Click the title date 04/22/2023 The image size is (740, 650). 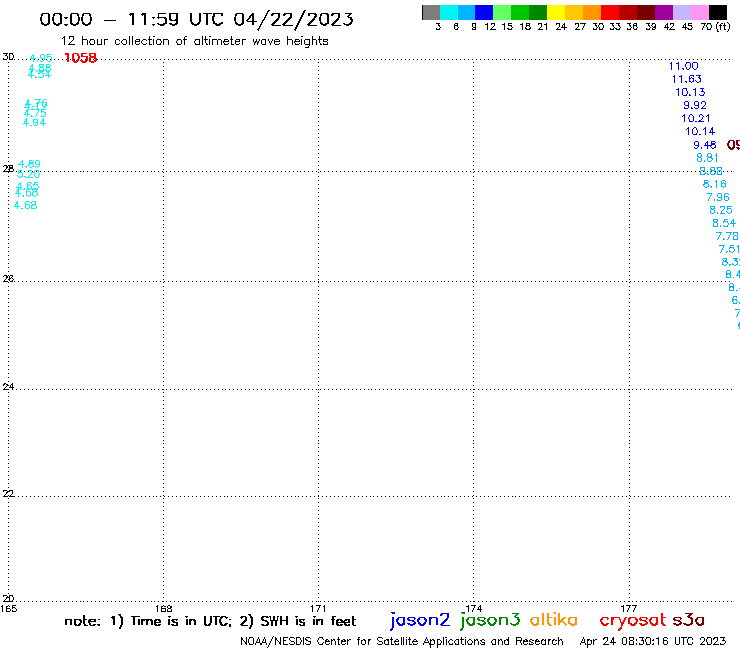click(294, 19)
